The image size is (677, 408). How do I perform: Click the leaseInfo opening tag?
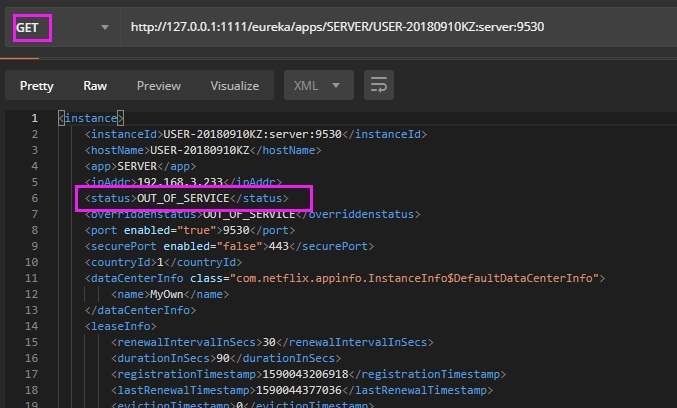(121, 326)
